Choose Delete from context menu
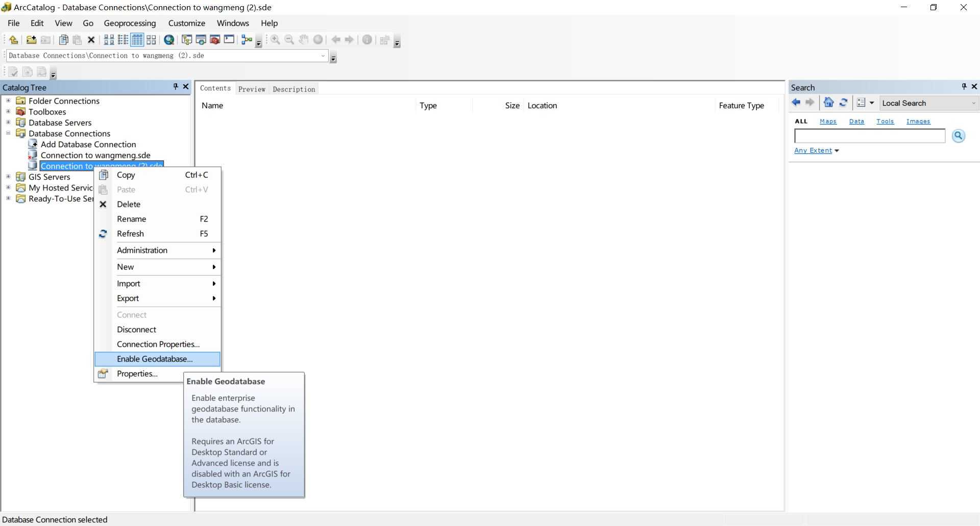 click(157, 204)
